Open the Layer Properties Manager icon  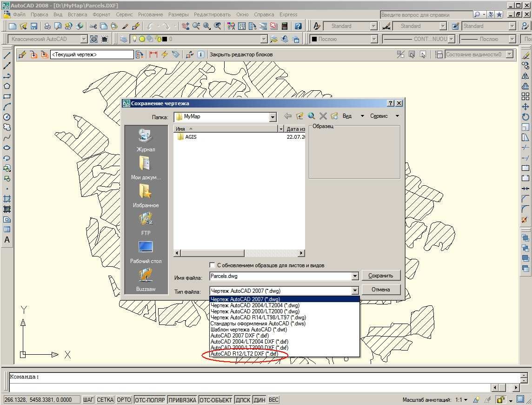[x=124, y=39]
